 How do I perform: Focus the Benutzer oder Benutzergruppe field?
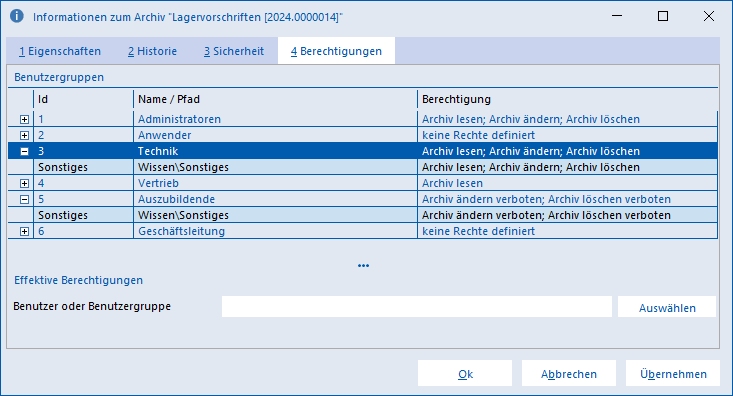[x=417, y=306]
